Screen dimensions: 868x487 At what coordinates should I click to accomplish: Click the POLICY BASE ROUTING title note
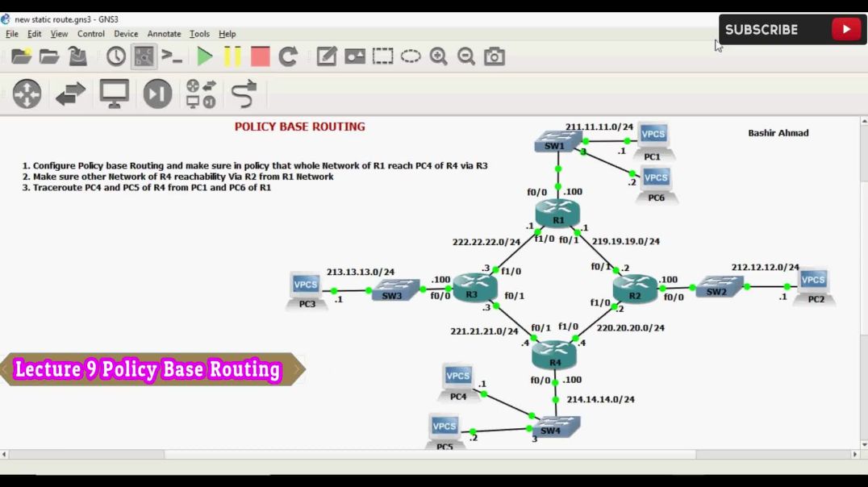pos(299,127)
